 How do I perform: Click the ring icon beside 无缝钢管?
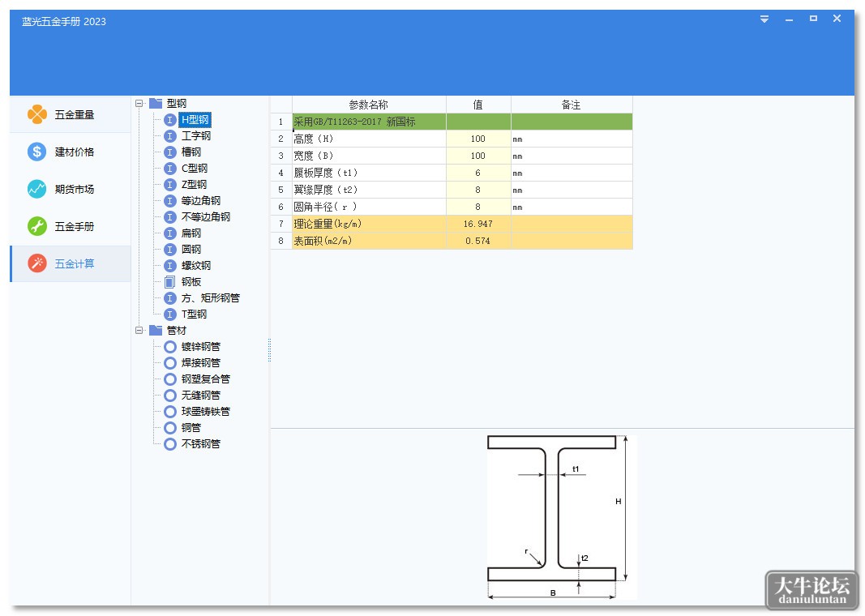[x=170, y=396]
